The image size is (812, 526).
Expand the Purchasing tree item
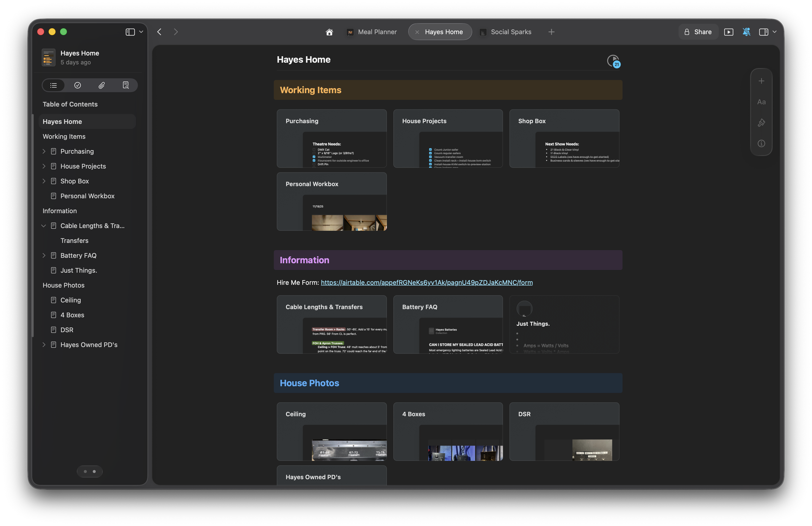[x=44, y=151]
